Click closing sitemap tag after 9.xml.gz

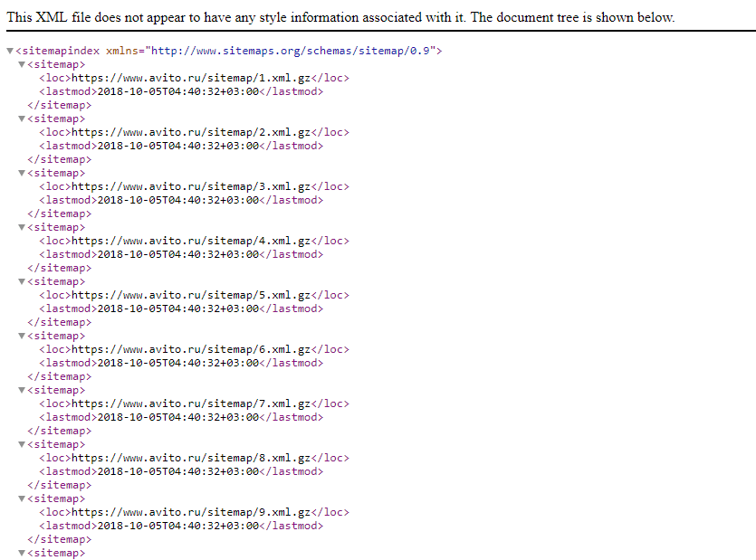tap(60, 540)
